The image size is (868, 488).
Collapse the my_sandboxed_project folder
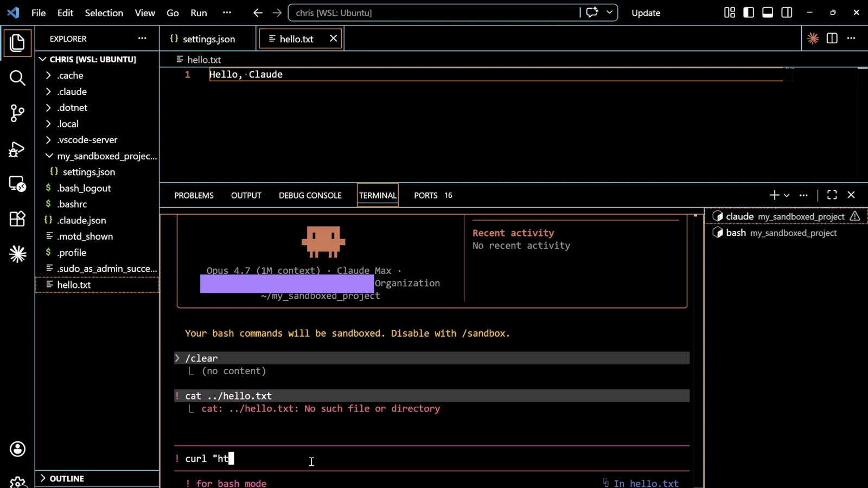pyautogui.click(x=49, y=156)
